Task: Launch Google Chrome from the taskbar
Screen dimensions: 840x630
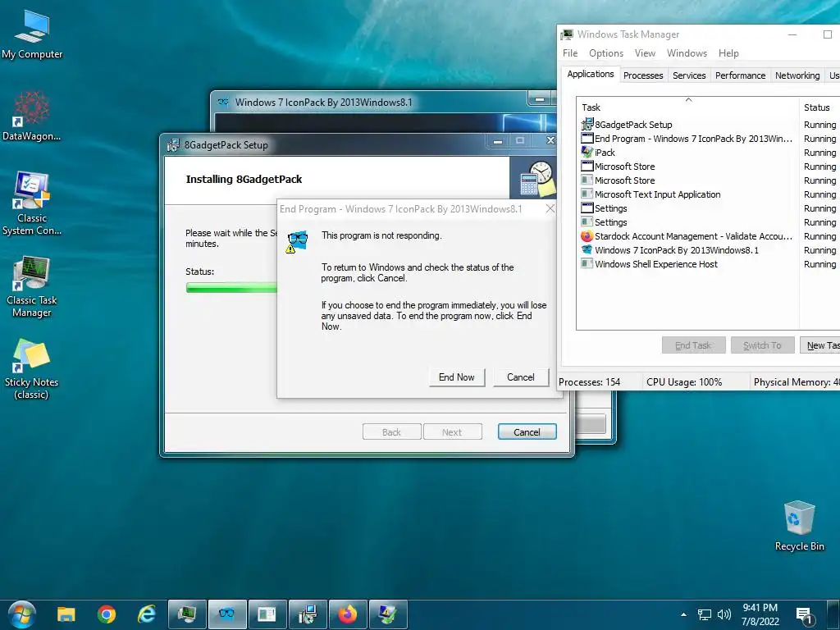Action: click(x=107, y=614)
